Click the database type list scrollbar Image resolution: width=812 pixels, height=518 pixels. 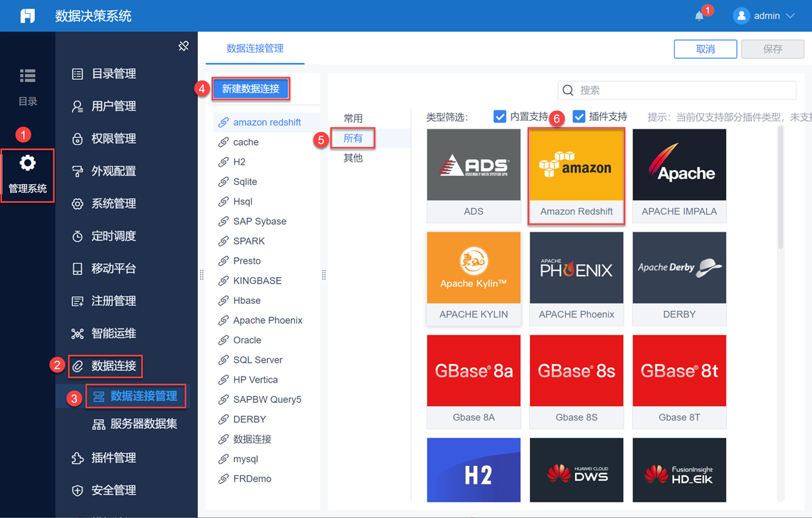point(781,188)
